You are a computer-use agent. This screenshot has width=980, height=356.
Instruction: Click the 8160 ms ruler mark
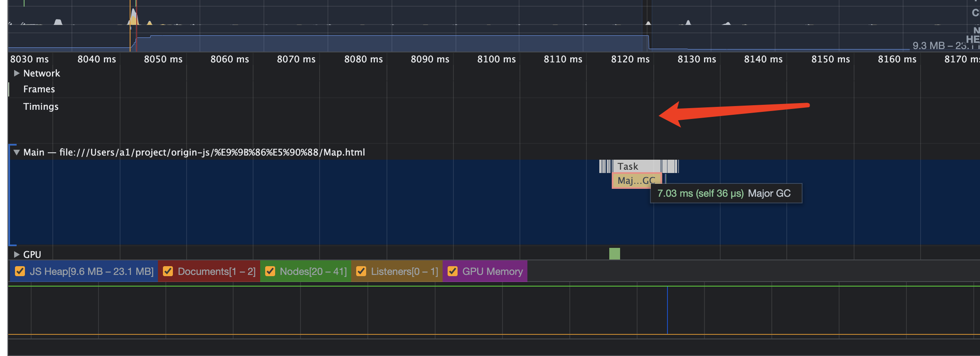pos(897,59)
